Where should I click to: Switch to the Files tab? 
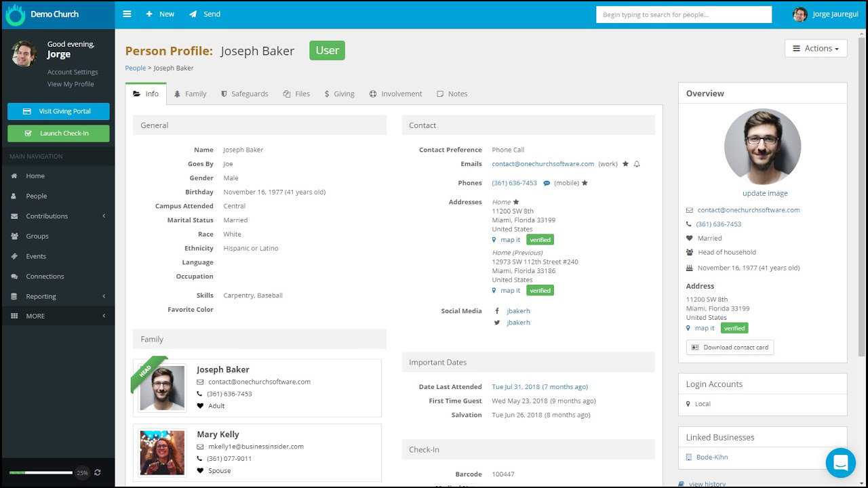(296, 94)
